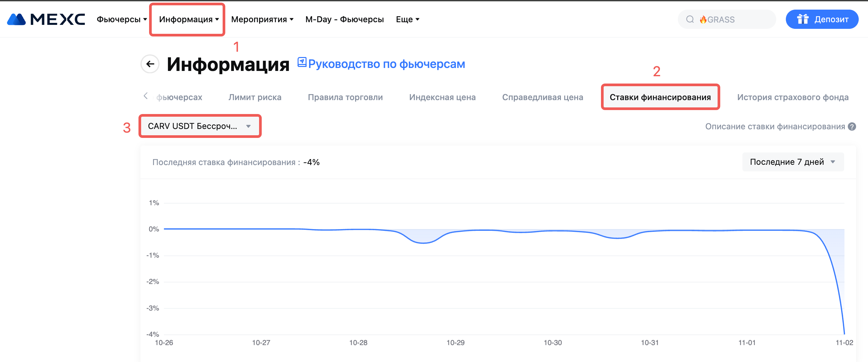Viewport: 868px width, 362px height.
Task: Click the MEXC logo
Action: pos(46,19)
